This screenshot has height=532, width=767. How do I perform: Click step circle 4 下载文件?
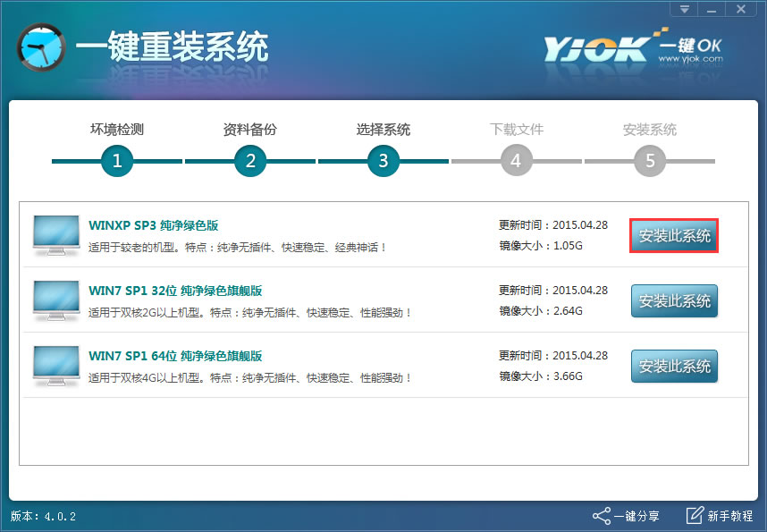point(516,162)
